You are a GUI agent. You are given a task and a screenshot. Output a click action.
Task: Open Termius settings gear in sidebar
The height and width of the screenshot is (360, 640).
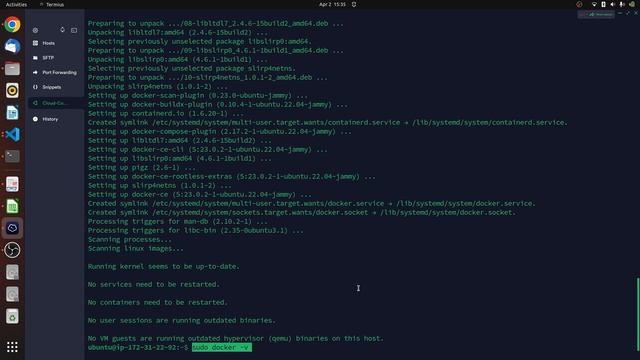36,30
